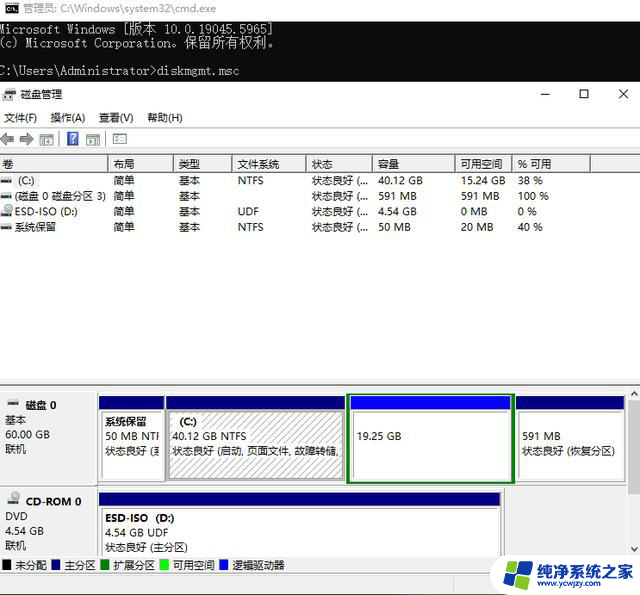
Task: Click the Back arrow toolbar icon
Action: (7, 140)
